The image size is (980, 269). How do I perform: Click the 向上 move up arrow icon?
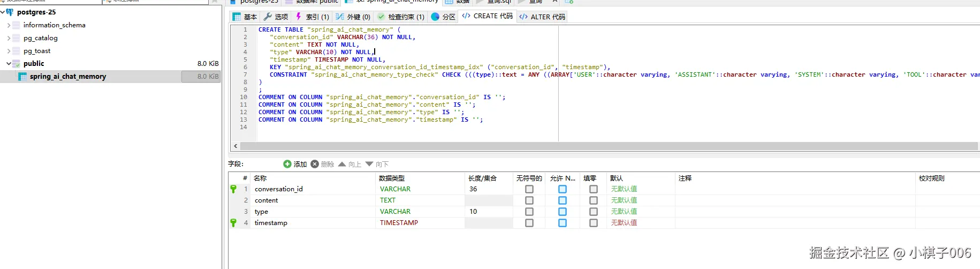click(342, 164)
